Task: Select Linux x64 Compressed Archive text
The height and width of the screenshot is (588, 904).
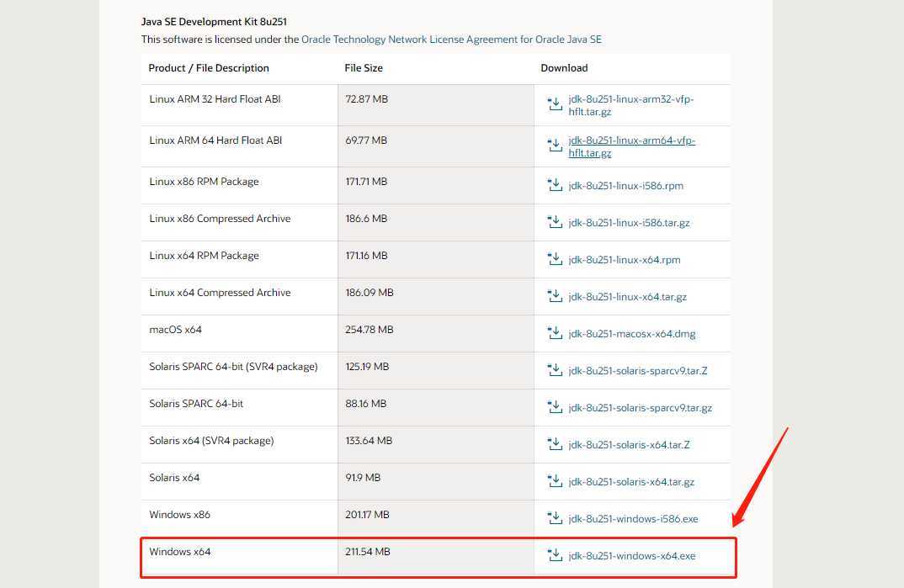Action: (x=220, y=293)
